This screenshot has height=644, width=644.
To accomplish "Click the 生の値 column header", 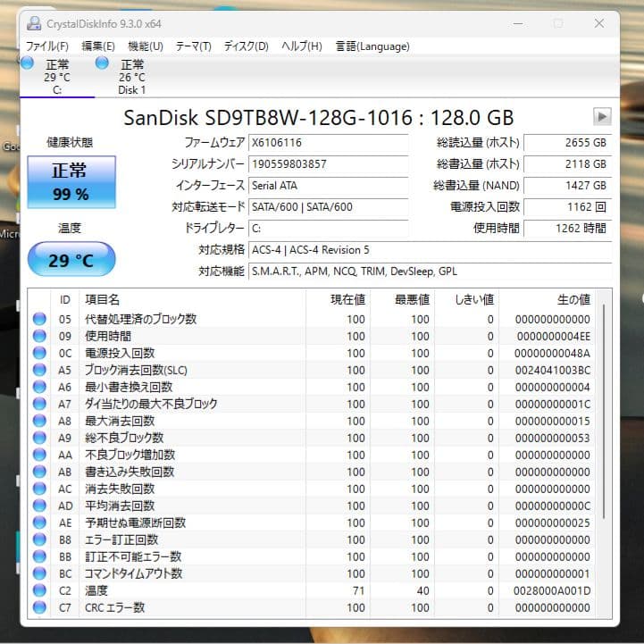I will click(x=547, y=300).
